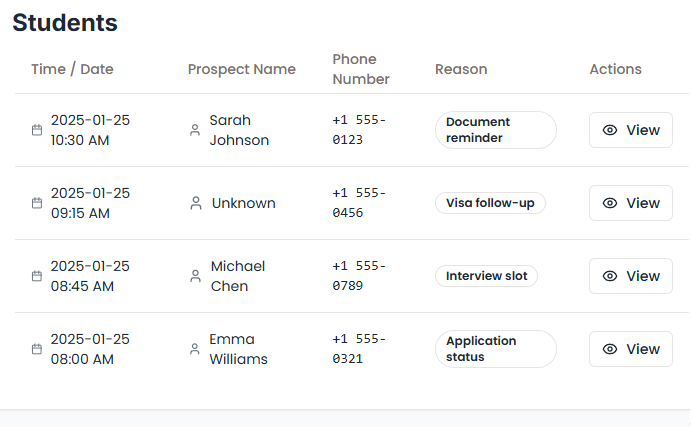Click calendar icon beside 10:30 AM entry
The image size is (691, 427).
pyautogui.click(x=37, y=130)
